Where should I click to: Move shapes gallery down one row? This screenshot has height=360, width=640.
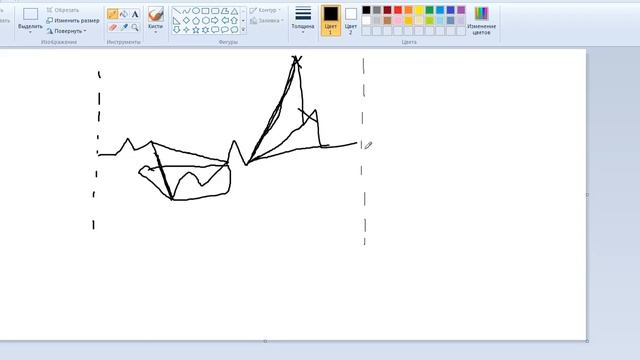click(243, 20)
